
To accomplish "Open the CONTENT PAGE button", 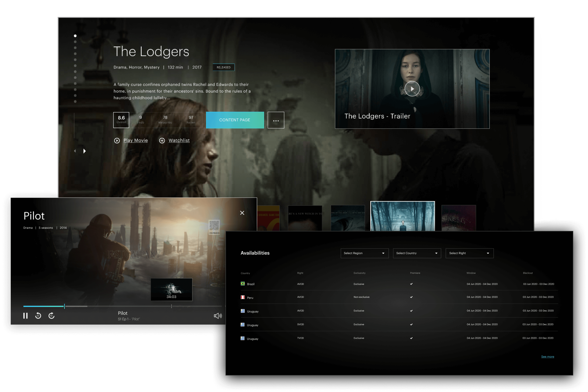I will tap(235, 120).
